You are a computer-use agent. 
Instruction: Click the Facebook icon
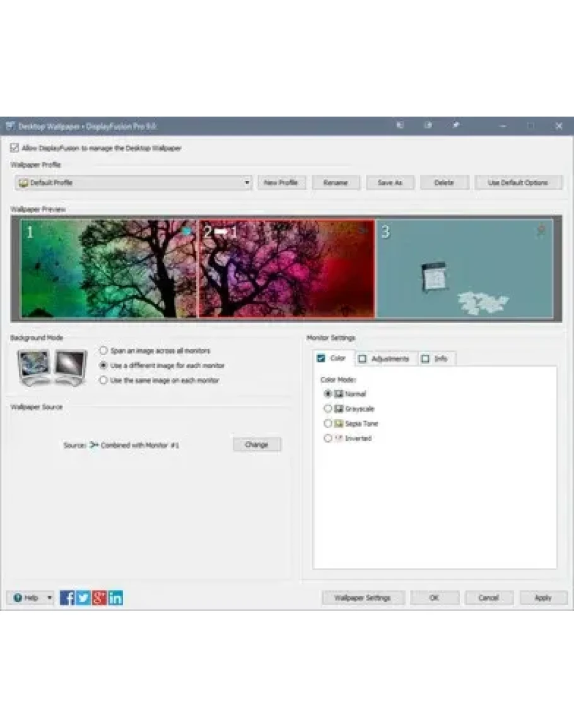coord(67,598)
